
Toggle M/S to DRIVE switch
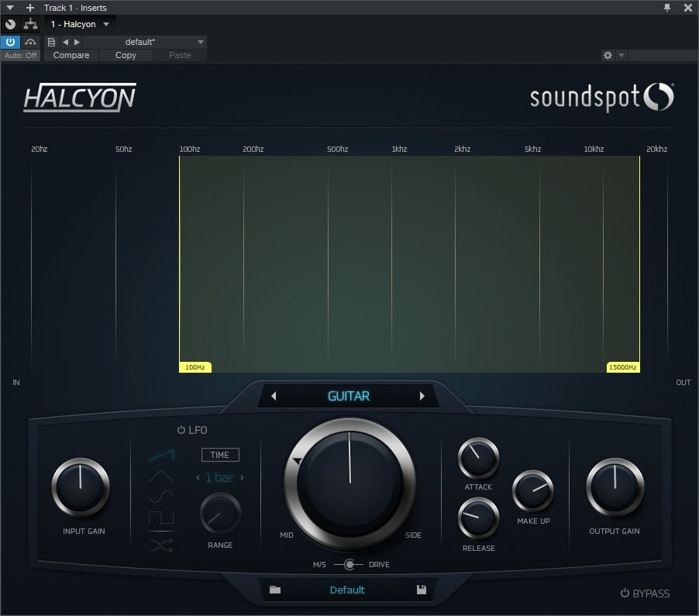(349, 565)
